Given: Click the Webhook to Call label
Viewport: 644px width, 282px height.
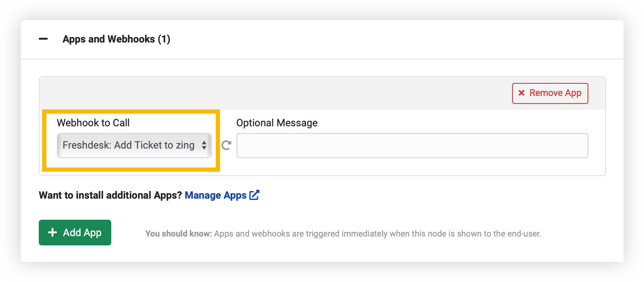Looking at the screenshot, I should click(x=93, y=123).
